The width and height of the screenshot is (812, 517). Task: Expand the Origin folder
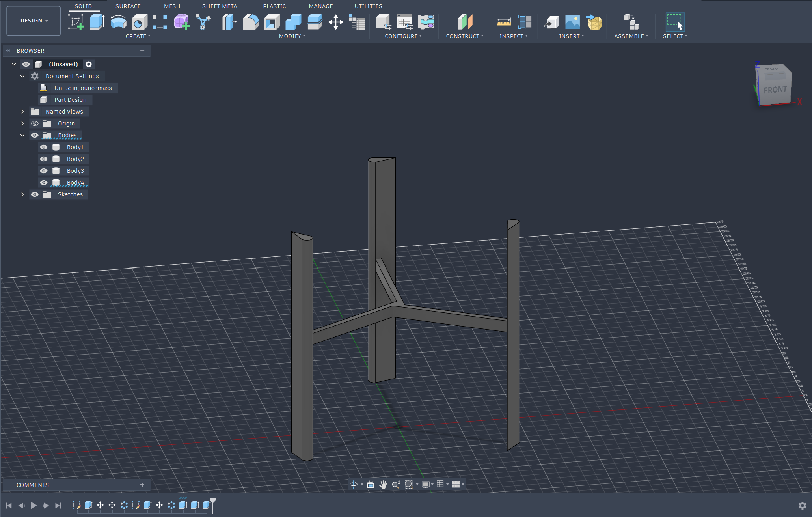(x=22, y=123)
